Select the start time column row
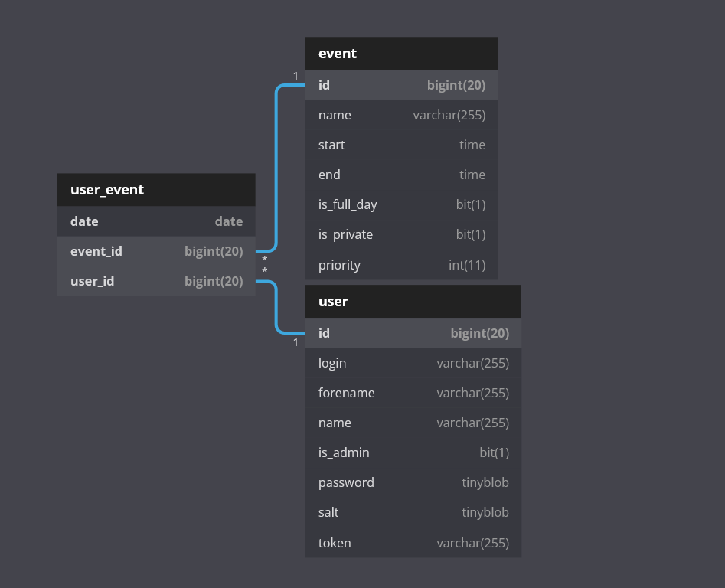 coord(401,145)
